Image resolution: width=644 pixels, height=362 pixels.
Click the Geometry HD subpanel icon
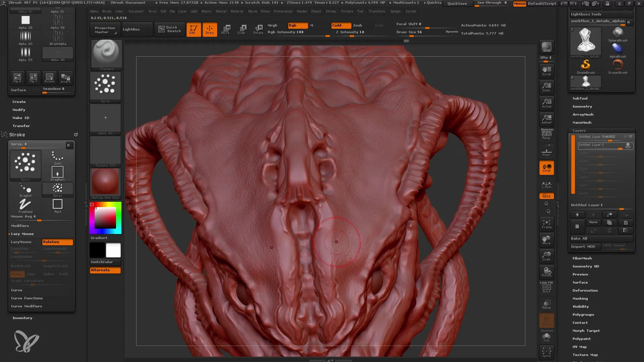click(585, 266)
